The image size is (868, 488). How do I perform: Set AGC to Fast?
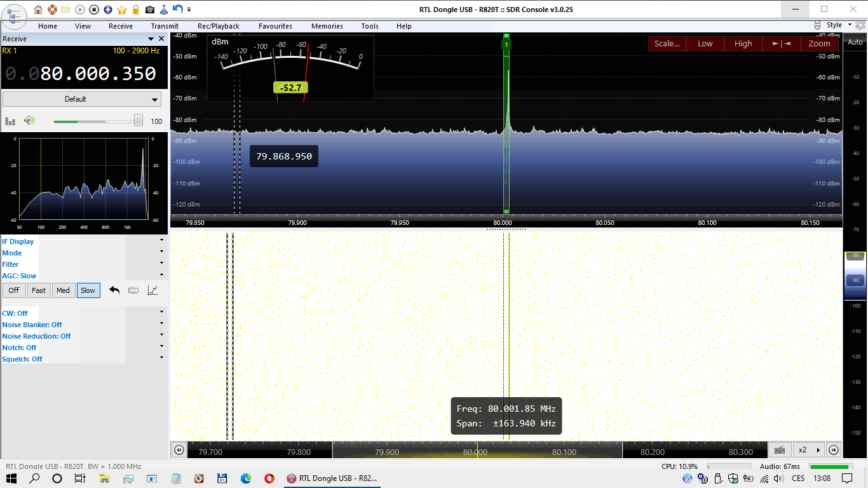pos(39,290)
